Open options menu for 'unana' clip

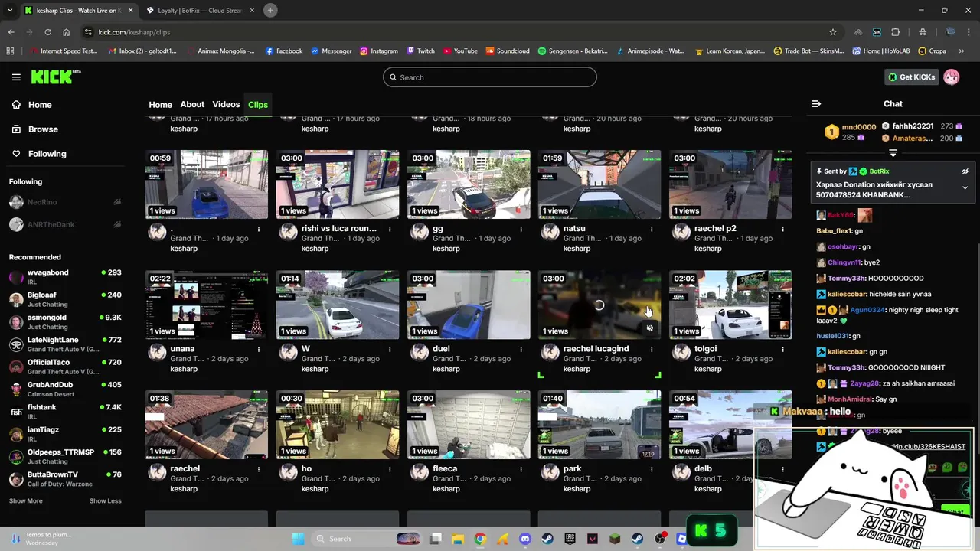[x=259, y=349]
